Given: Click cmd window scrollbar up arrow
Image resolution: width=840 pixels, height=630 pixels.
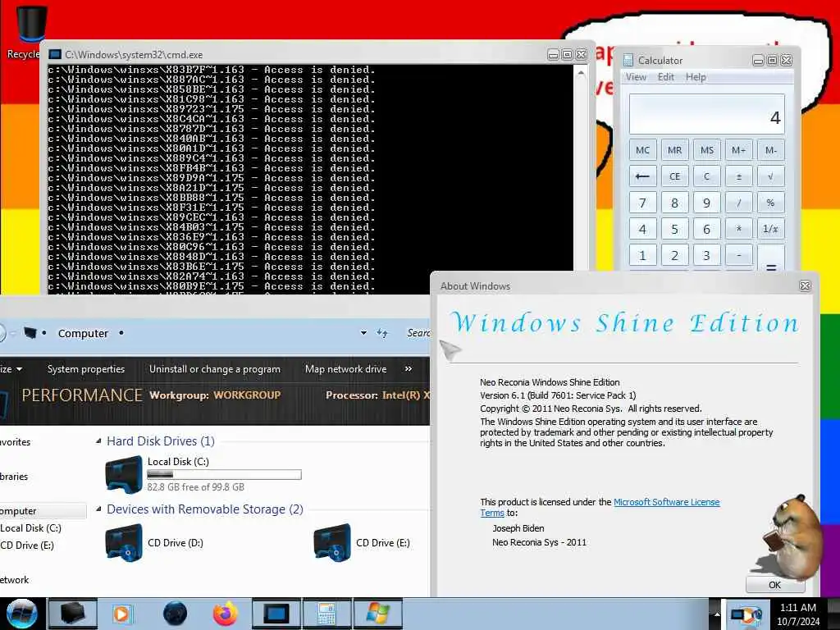Looking at the screenshot, I should 581,72.
